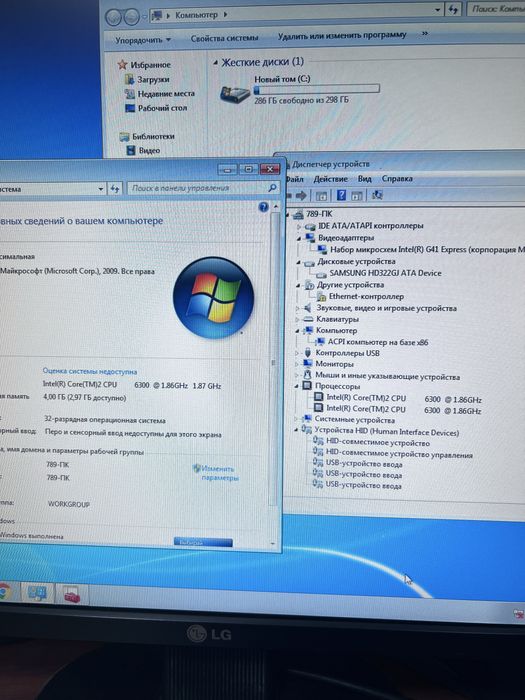Click the WORKGROUP text
The width and height of the screenshot is (525, 700).
69,504
